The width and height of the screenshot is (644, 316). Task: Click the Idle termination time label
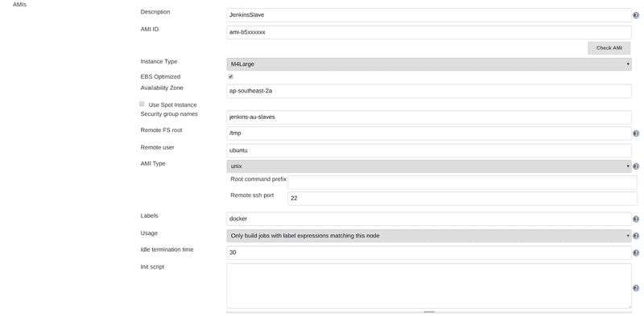point(167,249)
